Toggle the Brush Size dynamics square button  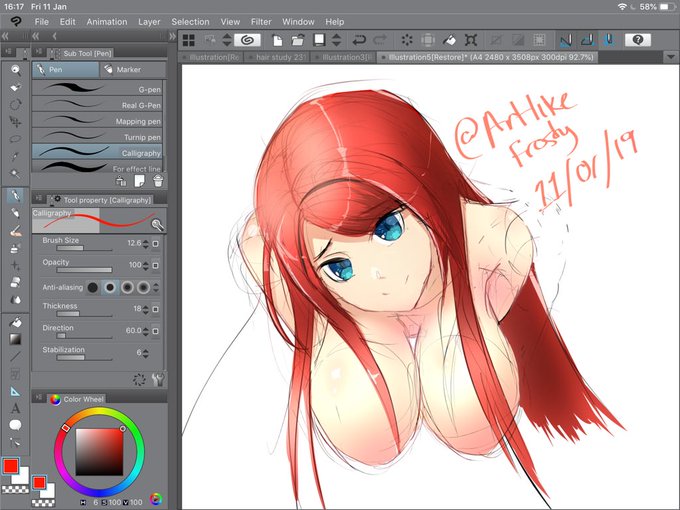point(155,244)
